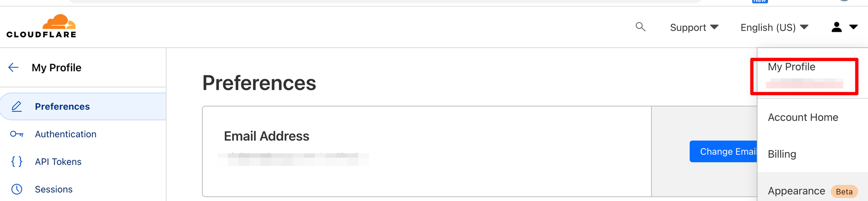Click the user account icon
The width and height of the screenshot is (868, 201).
(x=836, y=27)
